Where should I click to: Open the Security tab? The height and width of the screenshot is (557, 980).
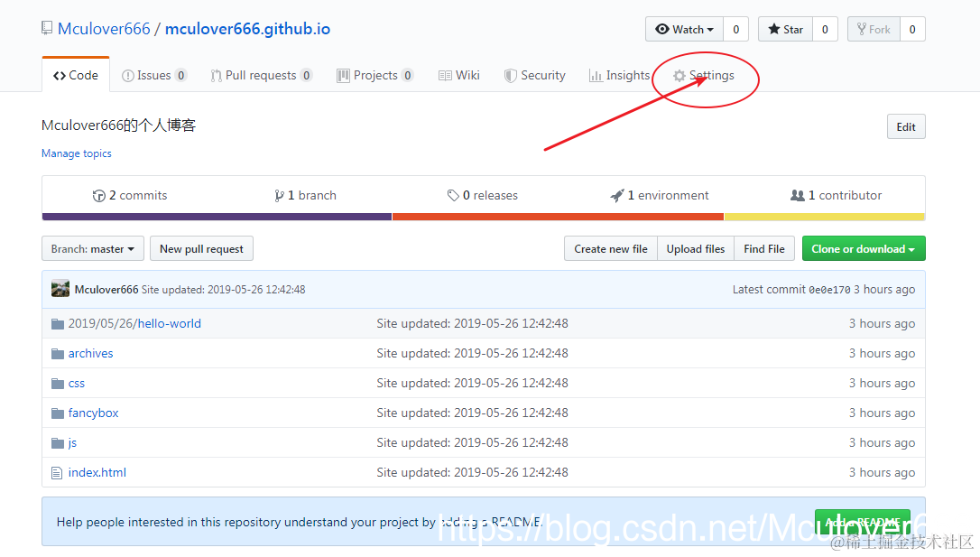pos(535,76)
